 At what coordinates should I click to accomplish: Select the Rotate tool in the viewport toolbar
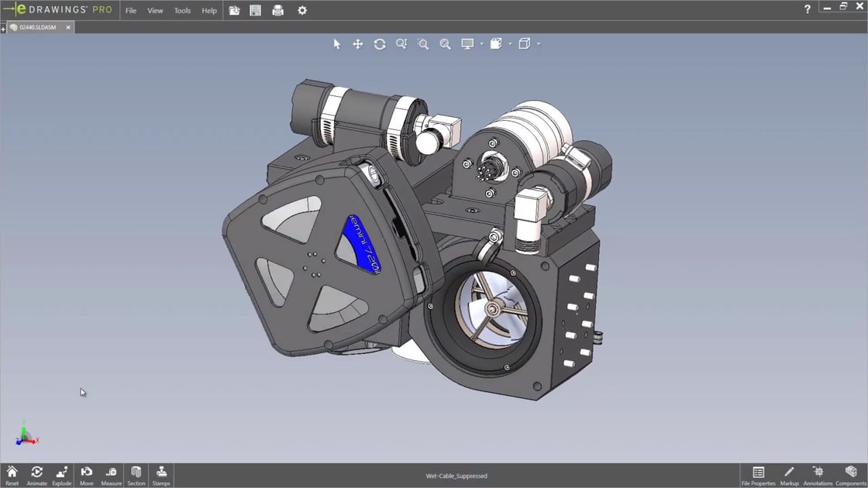(380, 44)
